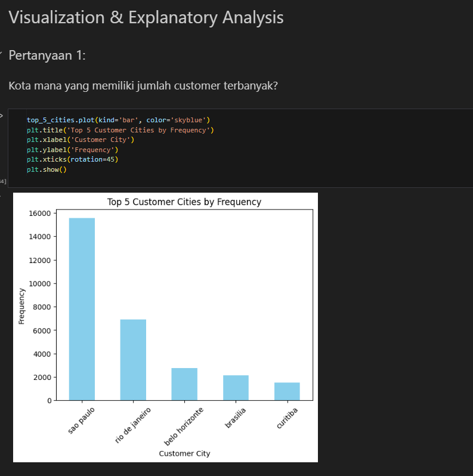Click the question text about kota customer terbanyak
This screenshot has width=473, height=476.
pyautogui.click(x=143, y=86)
